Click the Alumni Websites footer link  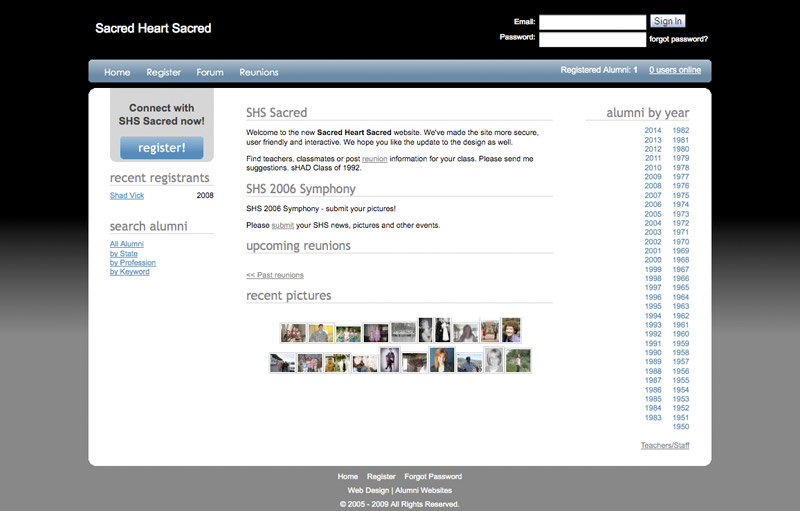(x=424, y=490)
